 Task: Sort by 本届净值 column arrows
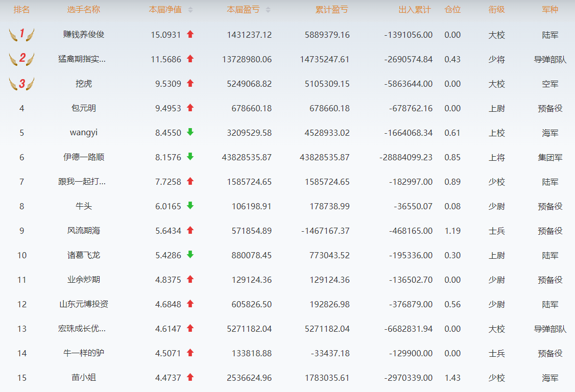(x=190, y=10)
